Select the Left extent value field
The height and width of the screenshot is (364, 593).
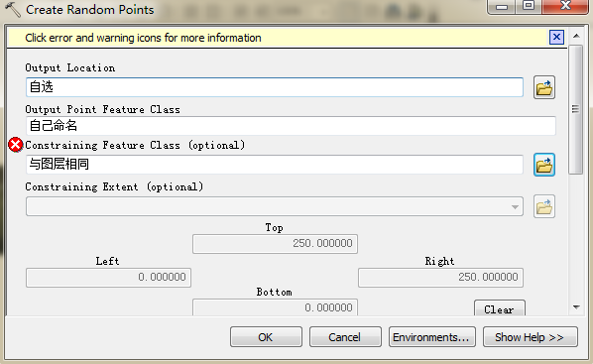[x=108, y=278]
